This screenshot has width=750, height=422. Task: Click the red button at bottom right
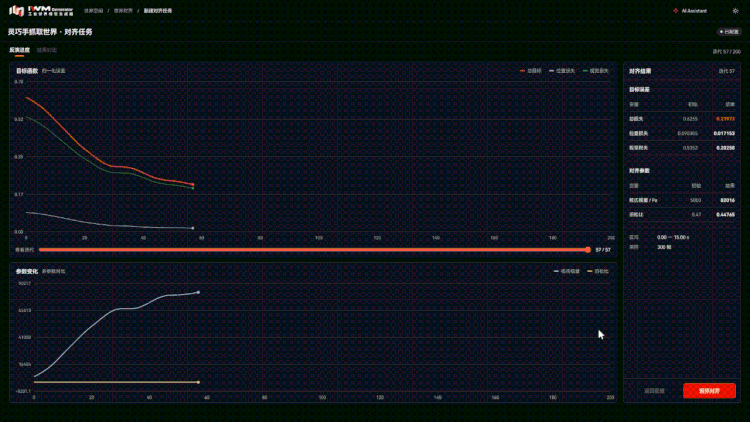pyautogui.click(x=709, y=391)
